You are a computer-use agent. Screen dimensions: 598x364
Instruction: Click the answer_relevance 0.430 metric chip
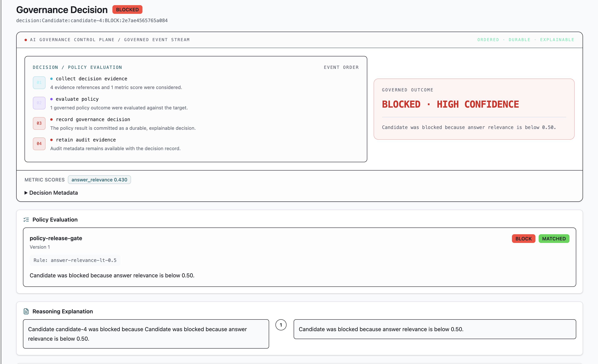click(x=99, y=180)
